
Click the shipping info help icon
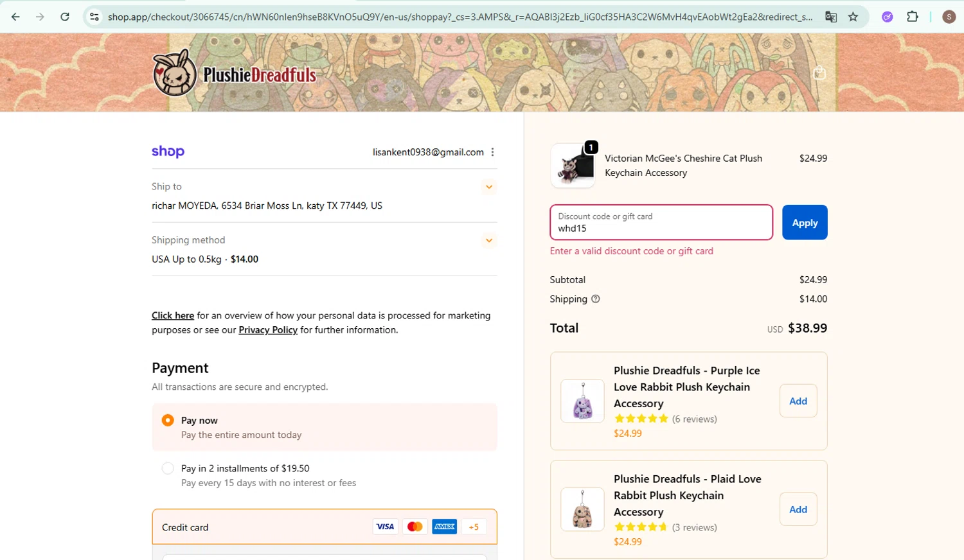click(x=596, y=299)
